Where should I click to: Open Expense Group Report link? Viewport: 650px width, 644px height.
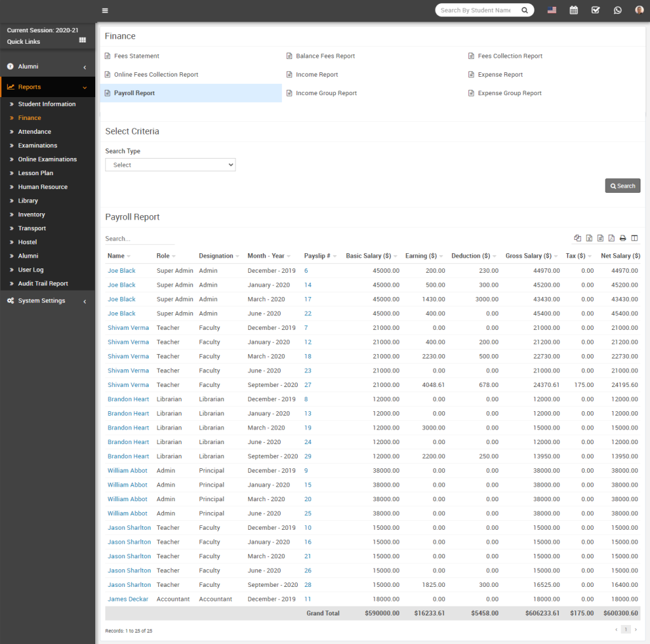(510, 93)
